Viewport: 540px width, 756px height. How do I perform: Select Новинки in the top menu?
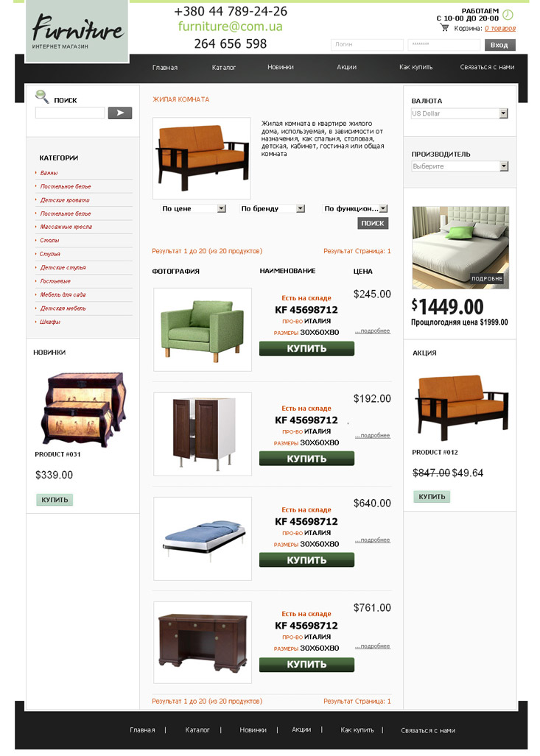(281, 67)
